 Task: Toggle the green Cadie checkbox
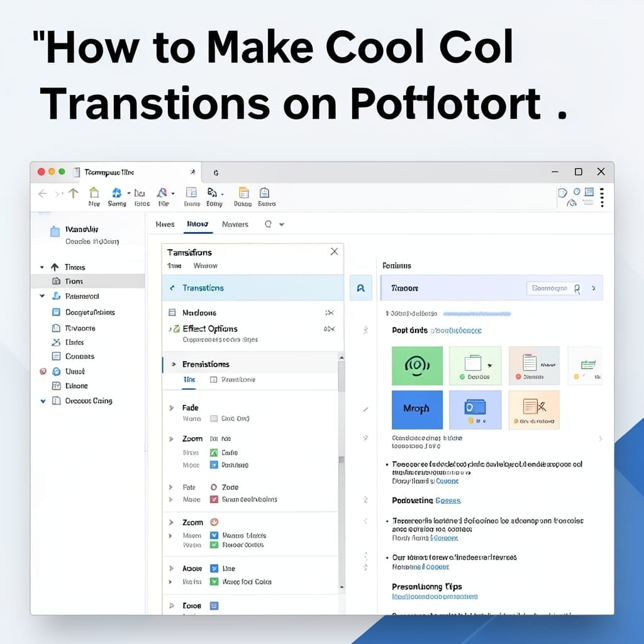click(x=214, y=453)
